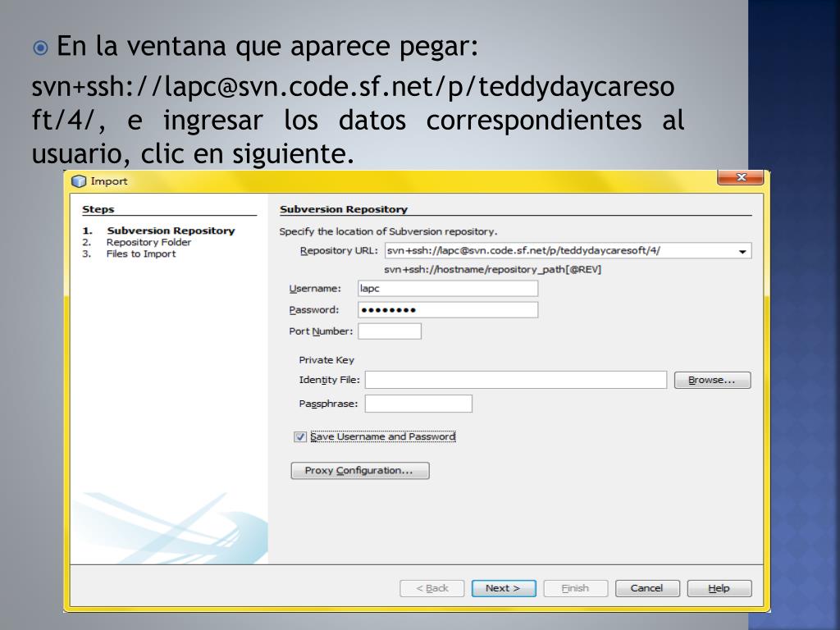The width and height of the screenshot is (840, 630).
Task: Click the disabled Back button
Action: [431, 588]
